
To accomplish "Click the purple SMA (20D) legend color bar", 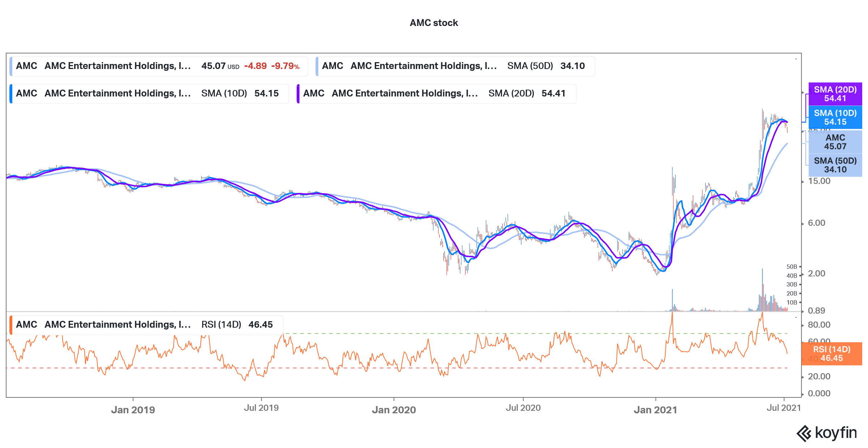I will coord(298,94).
